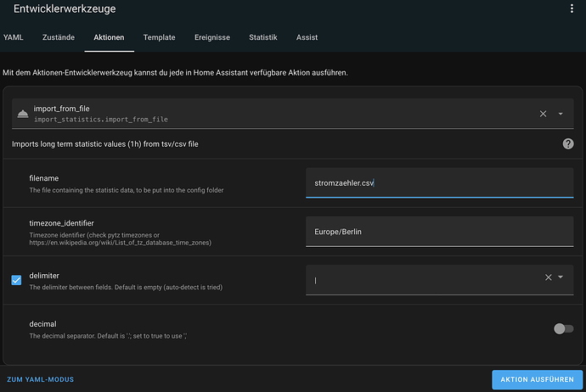Switch to YAML mode via ZUM YAML-MODUS
Screen dimensions: 586x392
[41, 379]
